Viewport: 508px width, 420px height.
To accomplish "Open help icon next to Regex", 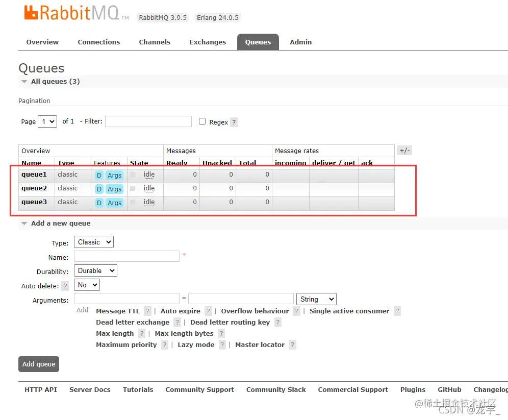I will 234,122.
